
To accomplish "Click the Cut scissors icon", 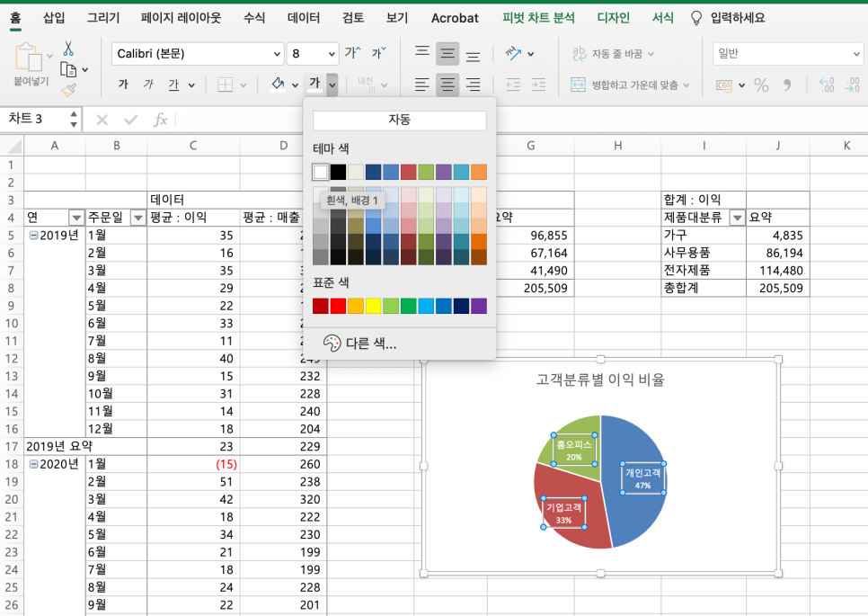I will (x=68, y=49).
